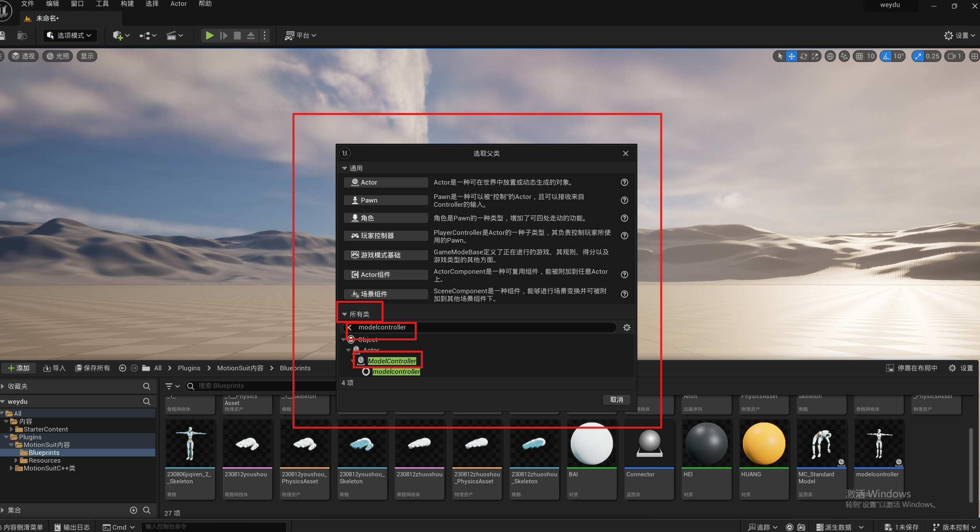Choose Actor as parent class
This screenshot has width=980, height=532.
coord(385,182)
